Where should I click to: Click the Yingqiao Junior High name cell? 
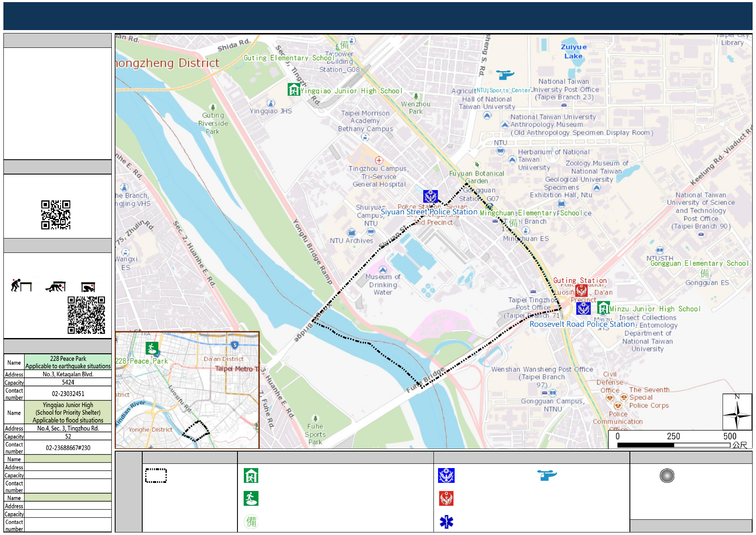coord(68,413)
